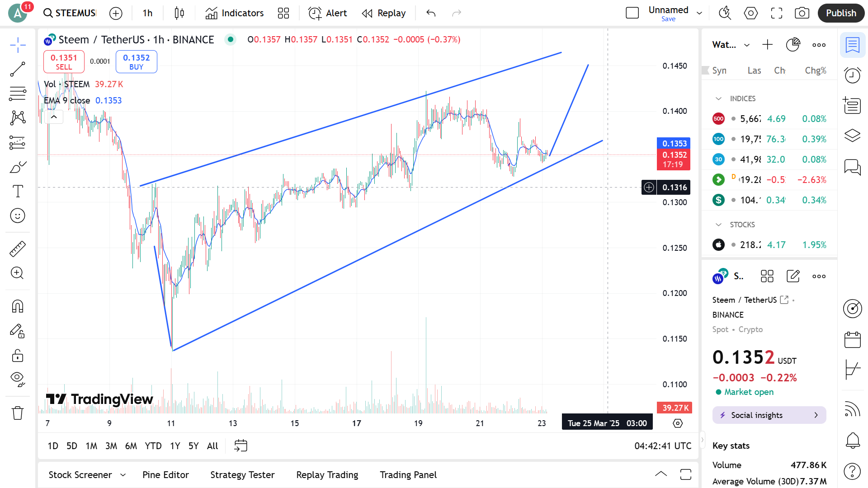868x488 pixels.
Task: Open Social insights for Steem
Action: pos(769,415)
